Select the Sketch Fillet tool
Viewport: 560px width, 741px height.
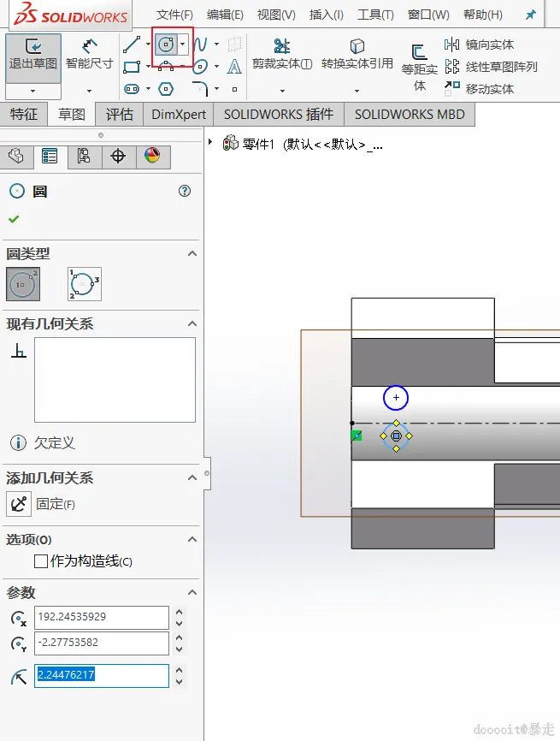tap(200, 88)
